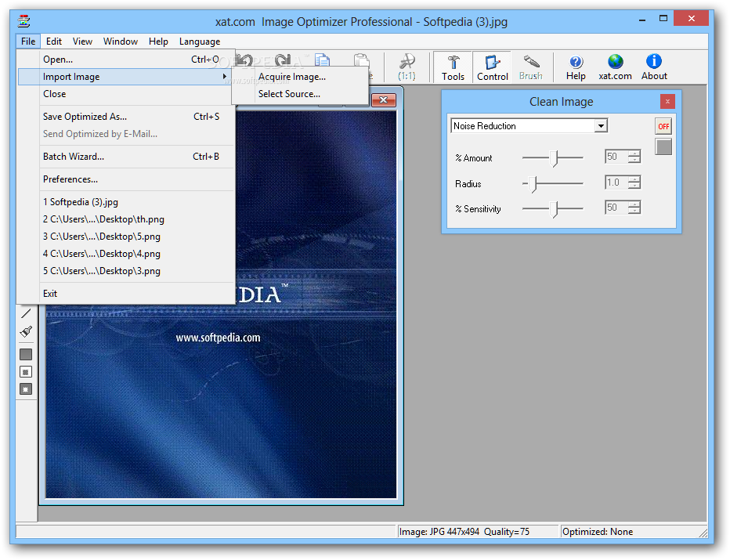
Task: Close the Clean Image panel
Action: click(667, 101)
